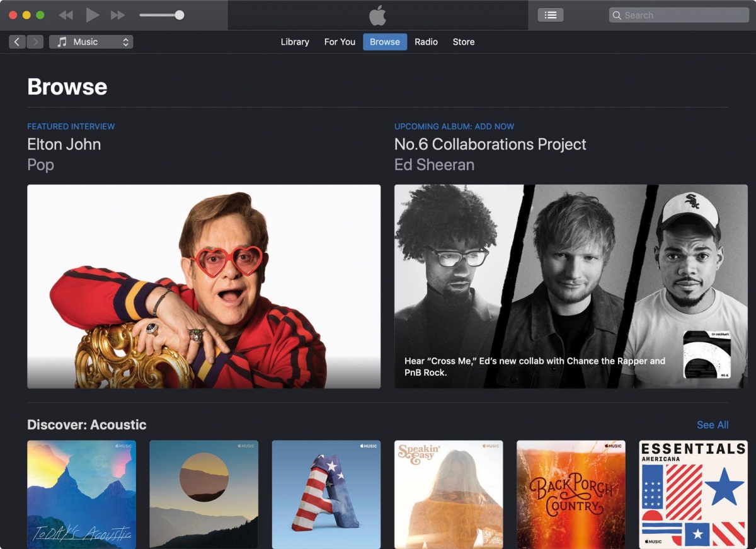This screenshot has width=756, height=549.
Task: Select the Browse tab
Action: click(x=385, y=42)
